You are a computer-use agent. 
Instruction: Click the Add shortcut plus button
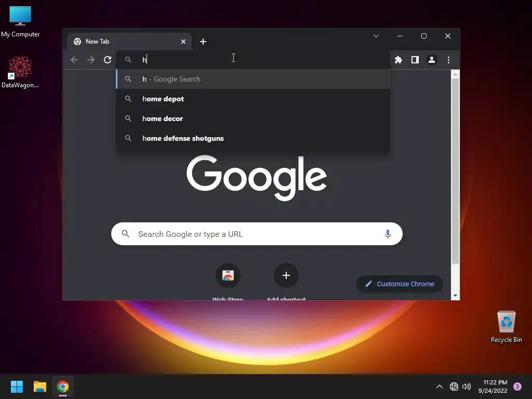coord(286,275)
